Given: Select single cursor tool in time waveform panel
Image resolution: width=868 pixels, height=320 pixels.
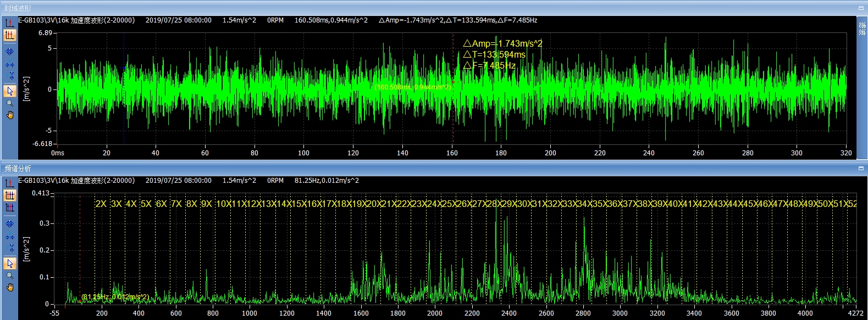Looking at the screenshot, I should point(9,23).
